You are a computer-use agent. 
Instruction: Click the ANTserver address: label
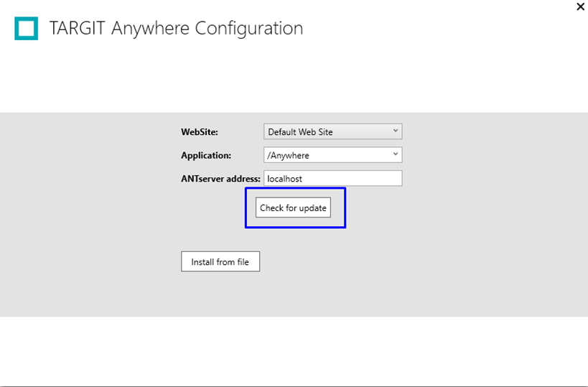pos(220,179)
